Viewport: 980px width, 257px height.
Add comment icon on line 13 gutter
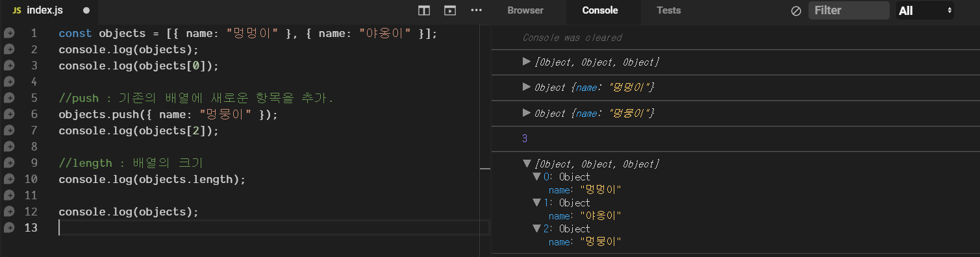click(9, 228)
